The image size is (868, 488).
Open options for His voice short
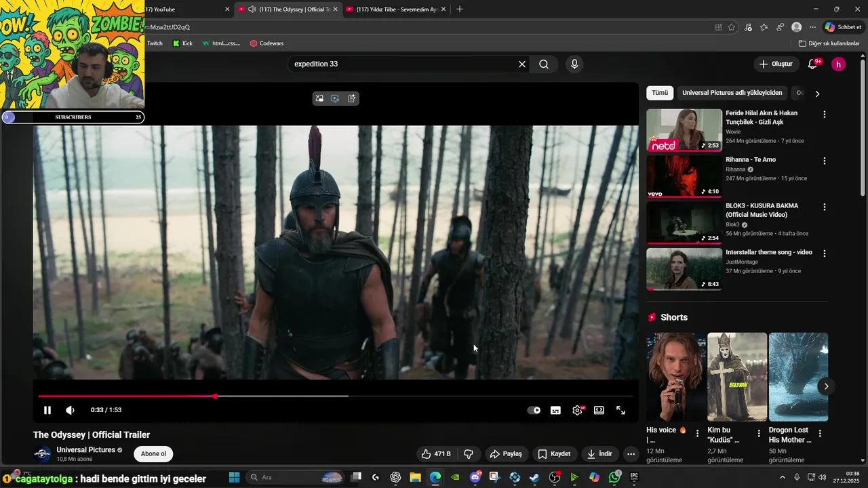point(697,434)
